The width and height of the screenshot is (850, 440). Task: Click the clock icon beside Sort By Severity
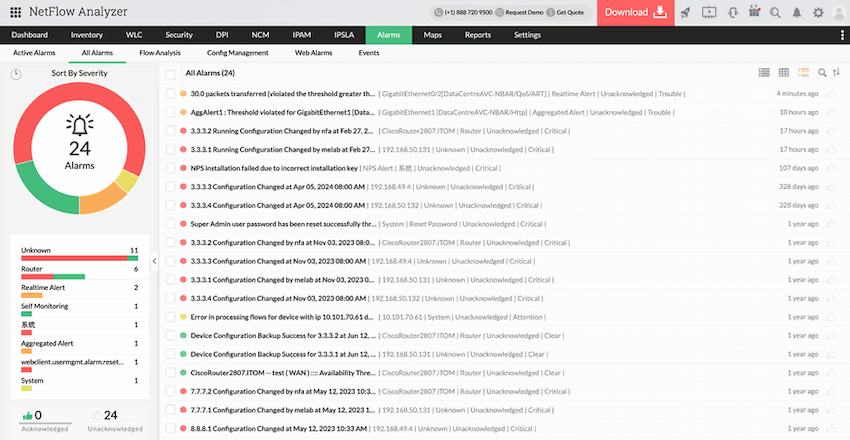(x=16, y=74)
